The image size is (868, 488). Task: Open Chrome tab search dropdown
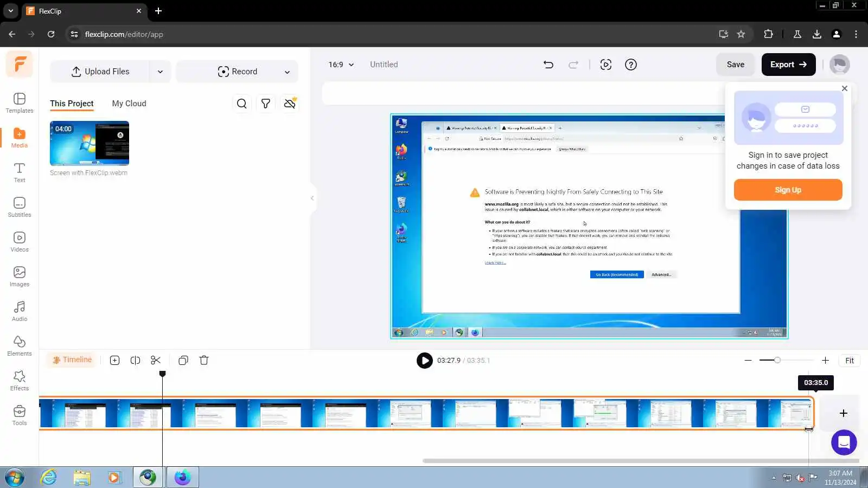tap(10, 11)
